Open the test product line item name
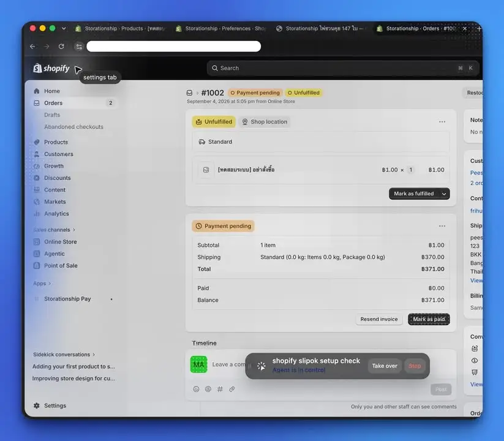Image resolution: width=504 pixels, height=441 pixels. coord(246,170)
